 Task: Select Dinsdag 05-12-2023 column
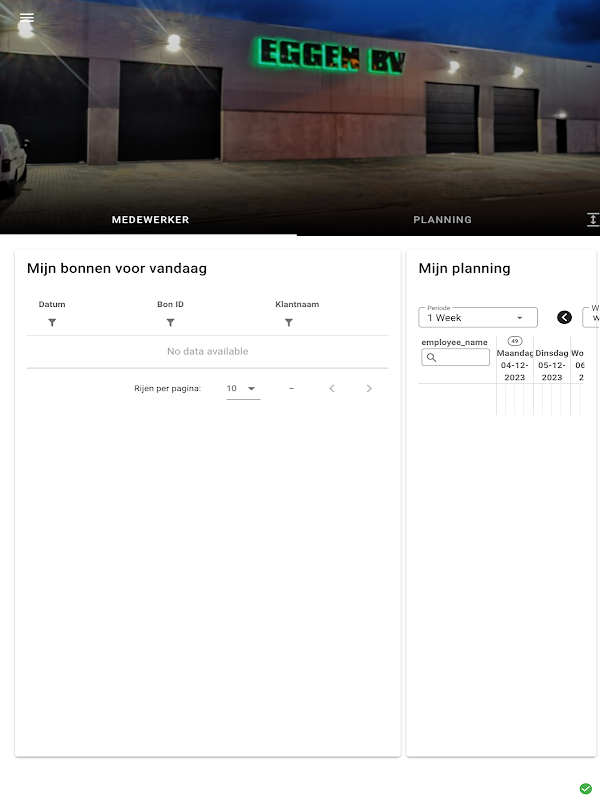552,365
